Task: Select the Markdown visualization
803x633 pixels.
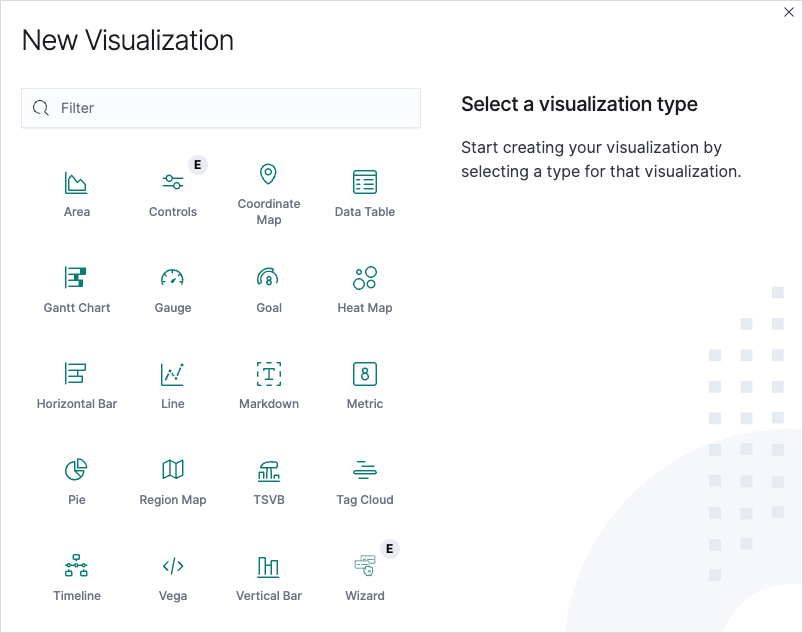Action: click(x=269, y=386)
